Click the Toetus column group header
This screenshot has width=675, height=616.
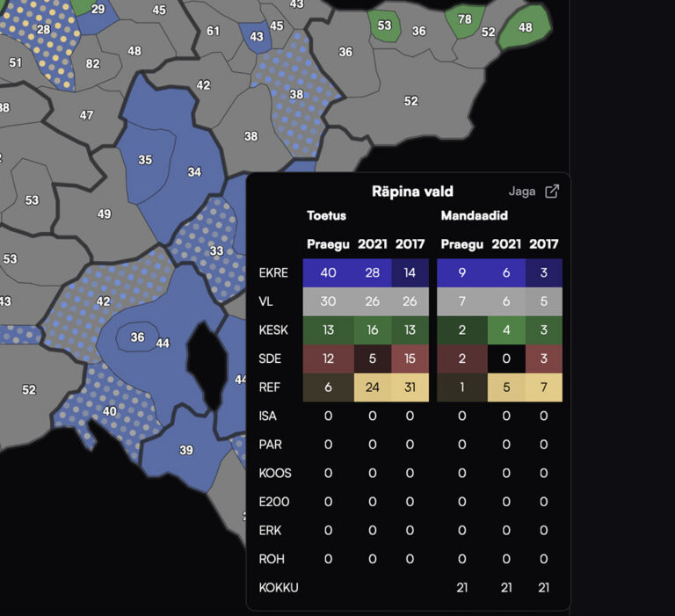coord(326,214)
